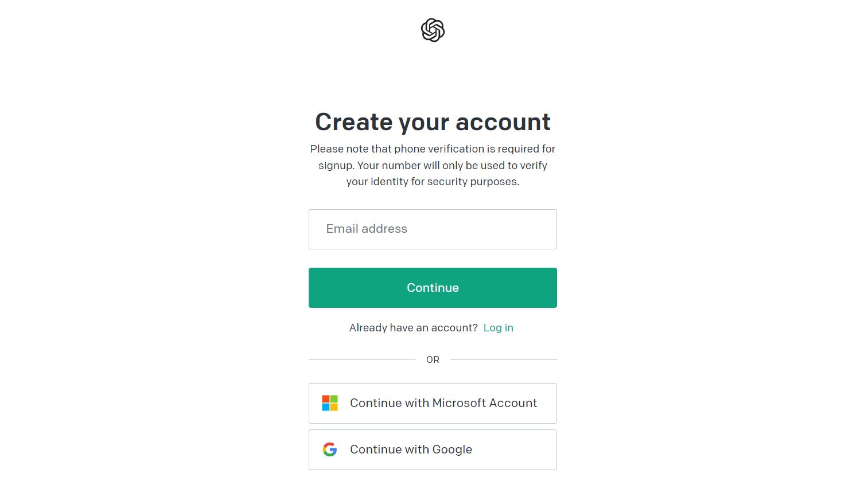This screenshot has width=868, height=485.
Task: Open the Log in link
Action: tap(499, 328)
